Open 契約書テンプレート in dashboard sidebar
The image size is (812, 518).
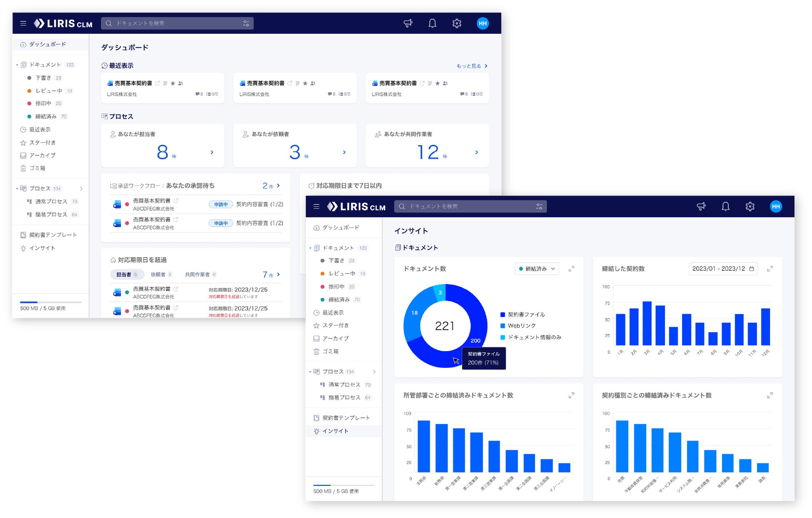(x=52, y=235)
